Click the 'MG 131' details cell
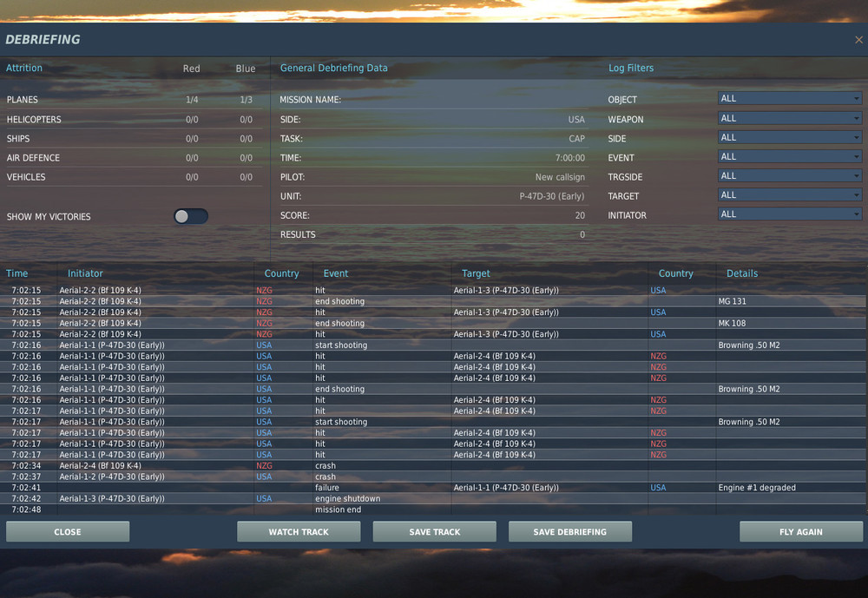 tap(732, 301)
